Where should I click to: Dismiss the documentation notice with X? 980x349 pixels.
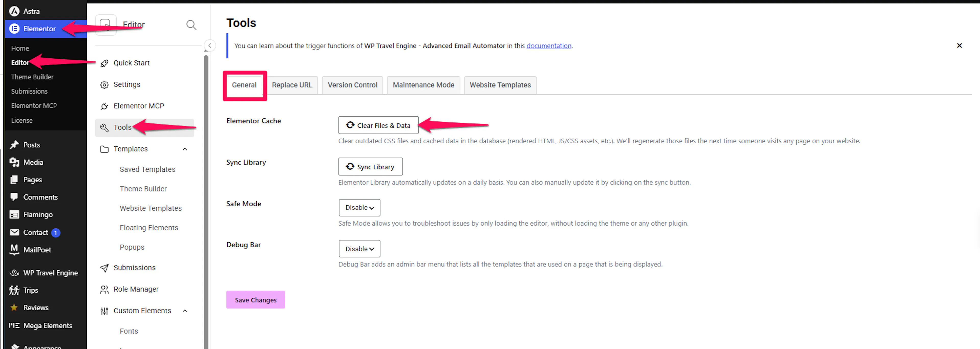click(x=959, y=46)
